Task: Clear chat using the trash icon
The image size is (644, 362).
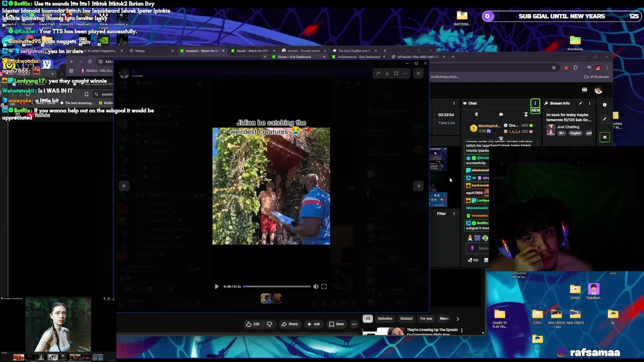Action: (x=476, y=115)
